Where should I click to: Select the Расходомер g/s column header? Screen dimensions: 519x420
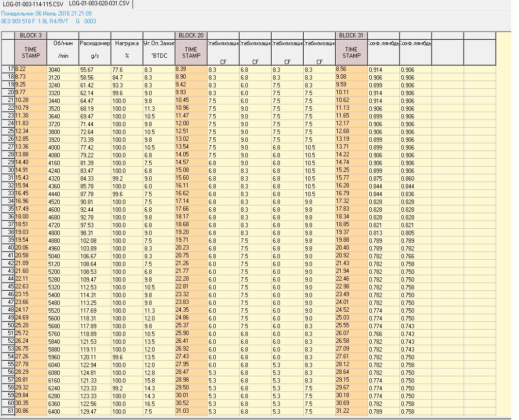tap(95, 52)
